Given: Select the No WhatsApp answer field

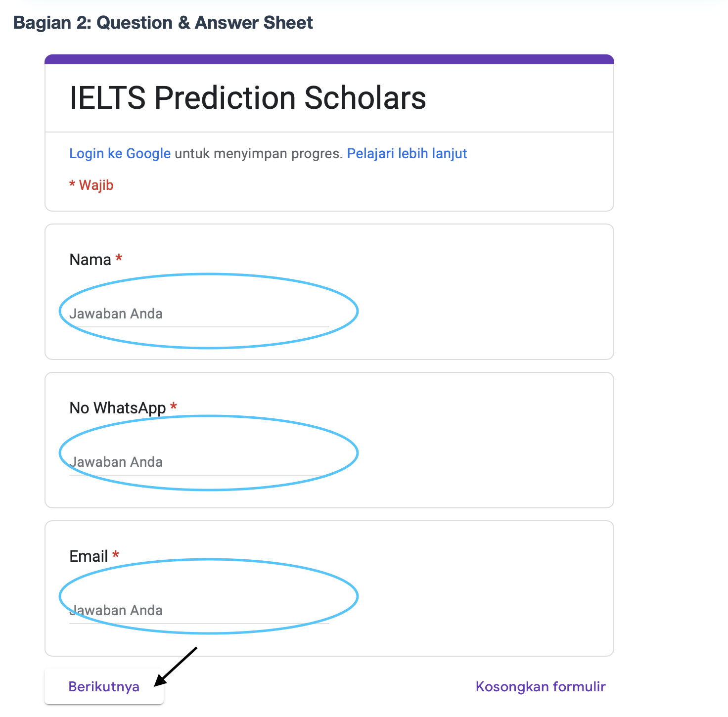Looking at the screenshot, I should point(199,462).
